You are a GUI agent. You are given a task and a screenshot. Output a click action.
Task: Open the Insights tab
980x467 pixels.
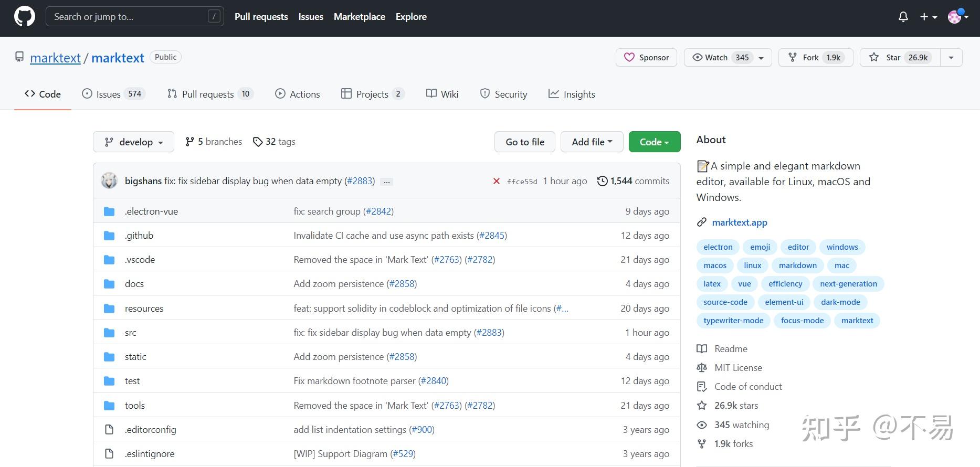coord(572,94)
